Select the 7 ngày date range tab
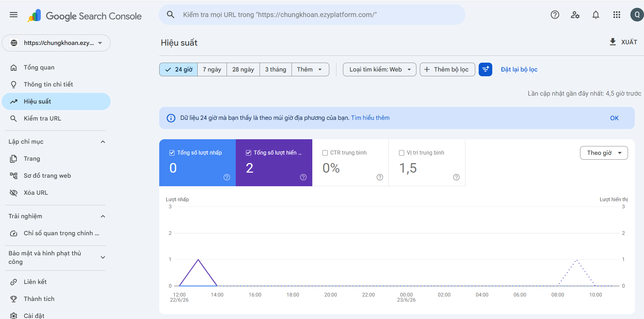644x319 pixels. coord(212,69)
